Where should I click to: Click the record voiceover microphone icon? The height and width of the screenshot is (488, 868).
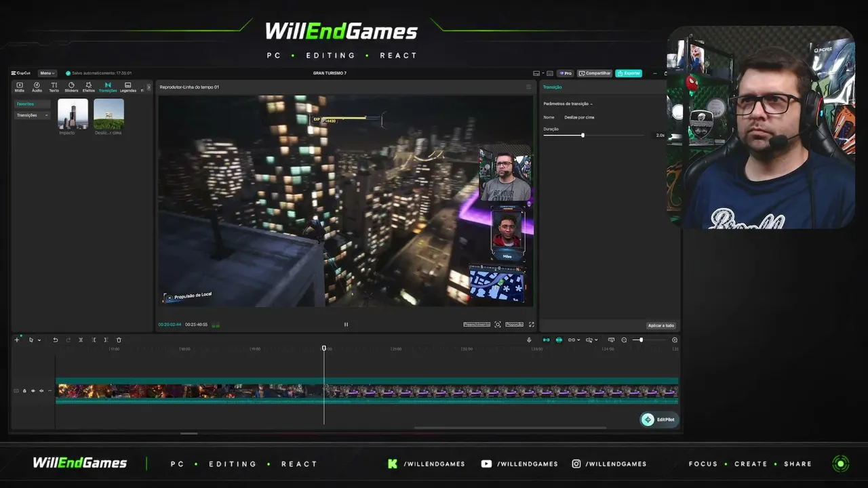[x=529, y=340]
